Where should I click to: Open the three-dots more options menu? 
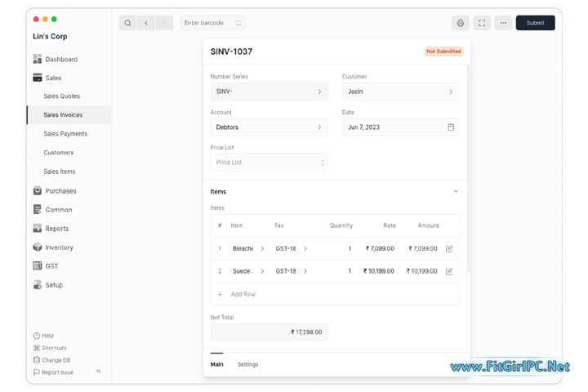tap(503, 23)
